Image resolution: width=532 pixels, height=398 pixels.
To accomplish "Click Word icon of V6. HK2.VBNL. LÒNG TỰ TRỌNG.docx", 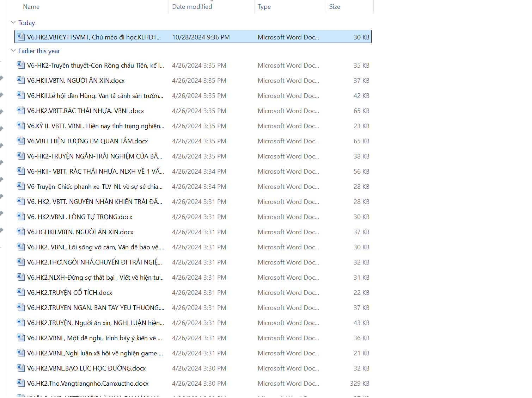I will [21, 216].
